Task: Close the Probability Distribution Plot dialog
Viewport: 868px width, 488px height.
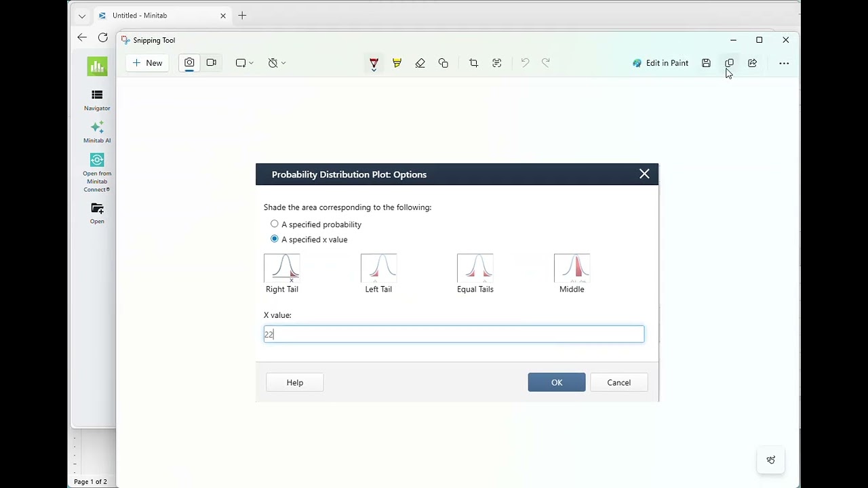Action: click(x=644, y=174)
